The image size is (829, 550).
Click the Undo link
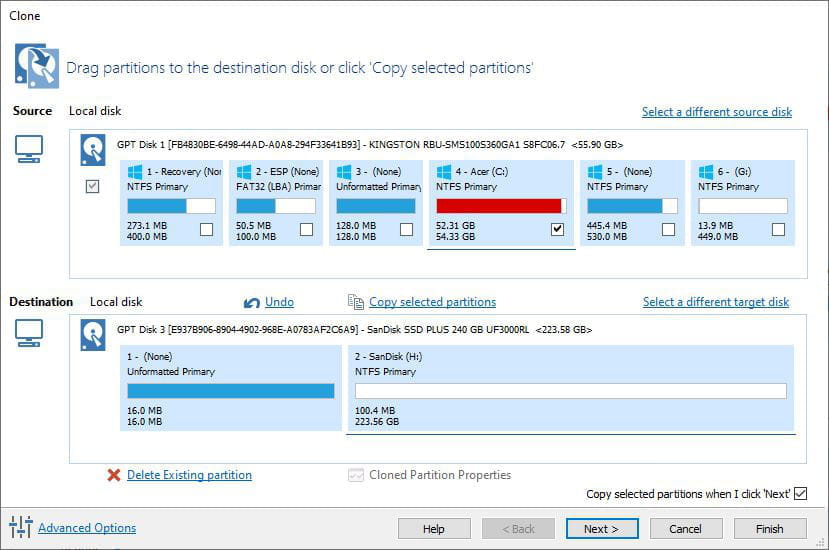pos(279,302)
